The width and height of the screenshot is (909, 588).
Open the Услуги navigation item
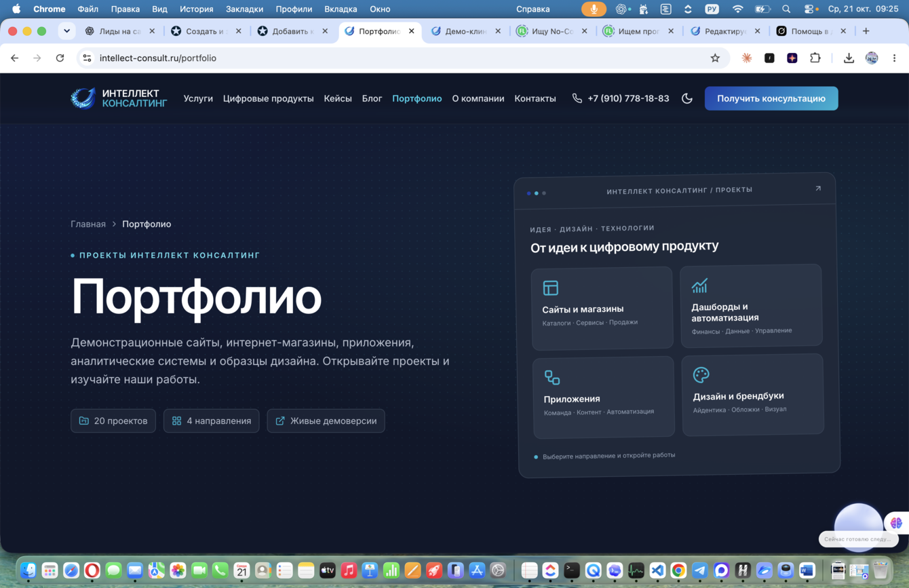click(x=198, y=98)
